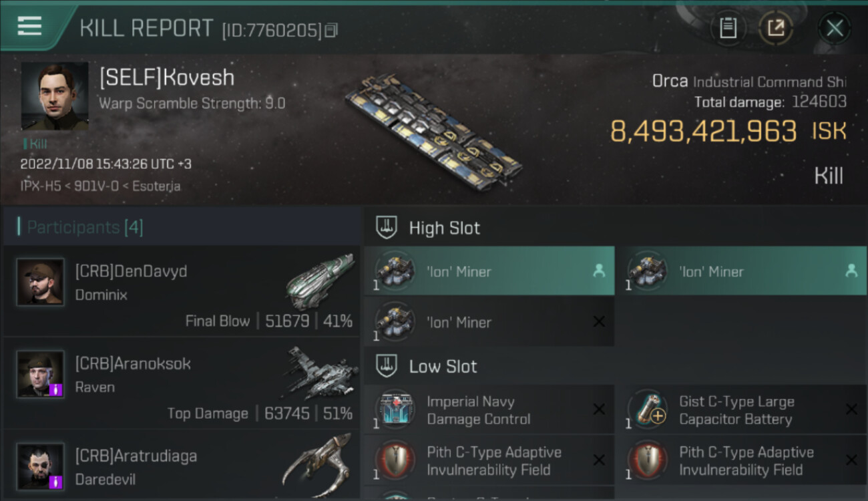The width and height of the screenshot is (868, 501).
Task: Click the Orca ship name
Action: click(670, 81)
